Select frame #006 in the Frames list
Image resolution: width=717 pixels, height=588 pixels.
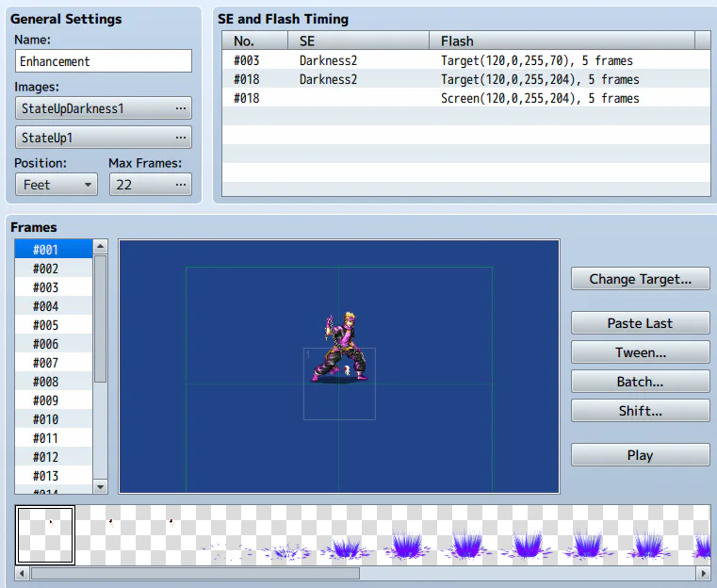[x=54, y=344]
